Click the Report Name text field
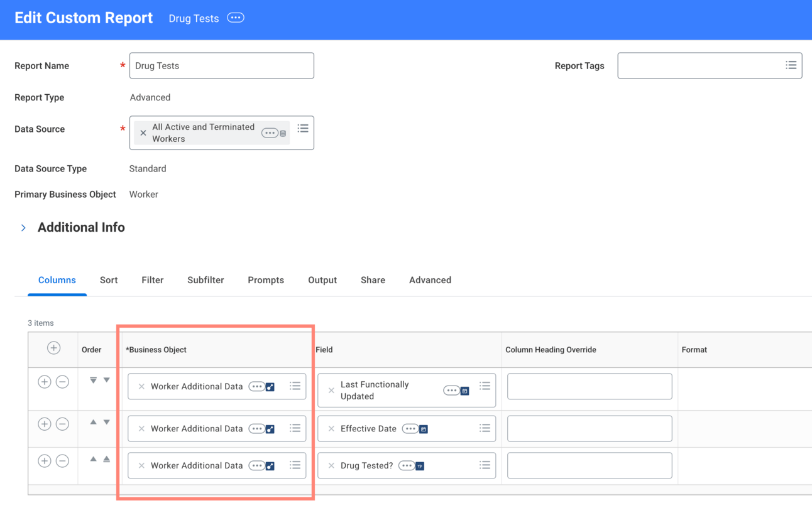Image resolution: width=812 pixels, height=513 pixels. [x=221, y=66]
